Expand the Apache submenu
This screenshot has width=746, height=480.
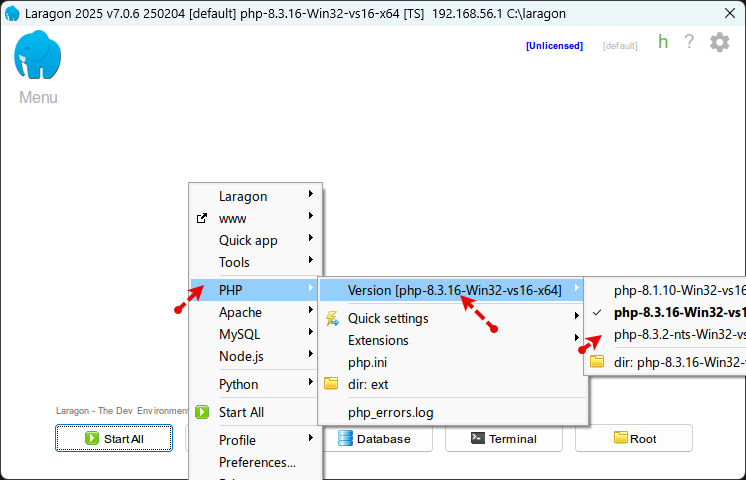pyautogui.click(x=255, y=312)
